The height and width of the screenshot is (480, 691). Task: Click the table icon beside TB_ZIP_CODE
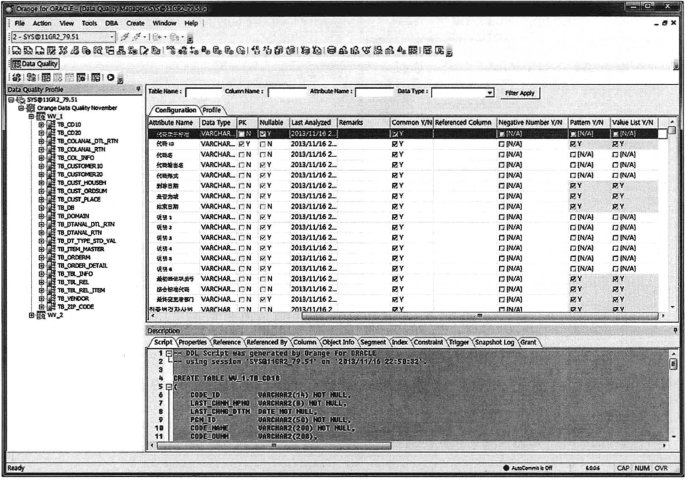[51, 307]
